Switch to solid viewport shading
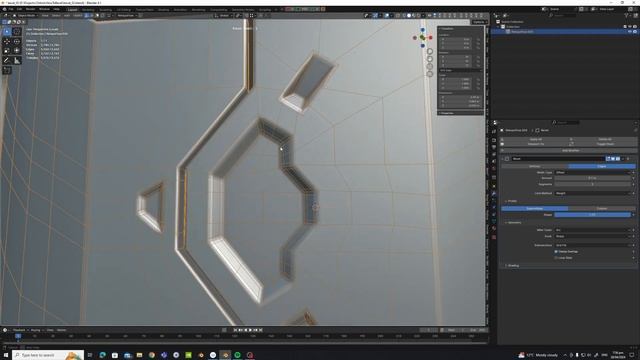 click(409, 16)
